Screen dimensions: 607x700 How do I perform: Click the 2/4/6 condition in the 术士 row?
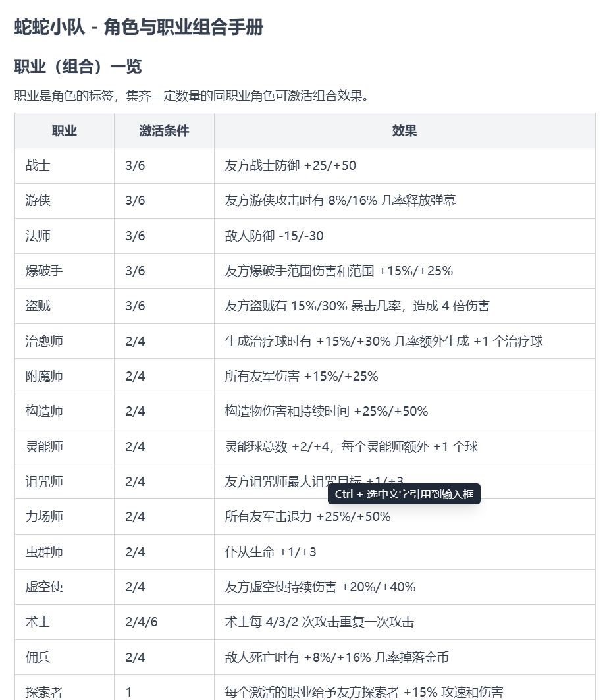(142, 622)
